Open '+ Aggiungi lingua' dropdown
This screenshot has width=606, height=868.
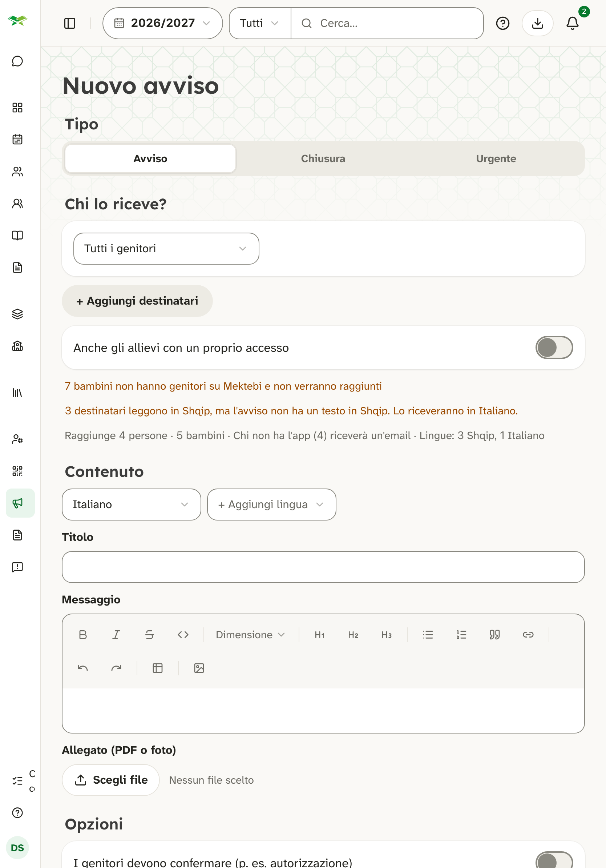click(272, 505)
